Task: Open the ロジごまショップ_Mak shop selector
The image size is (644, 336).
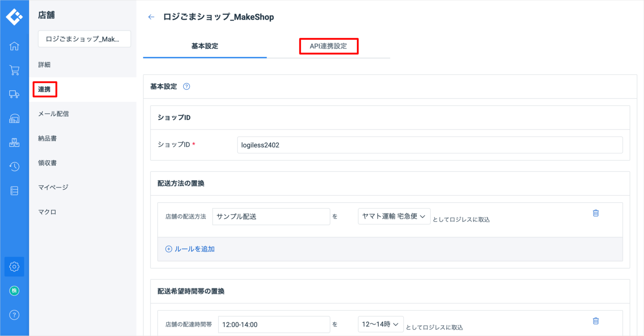Action: pyautogui.click(x=84, y=39)
